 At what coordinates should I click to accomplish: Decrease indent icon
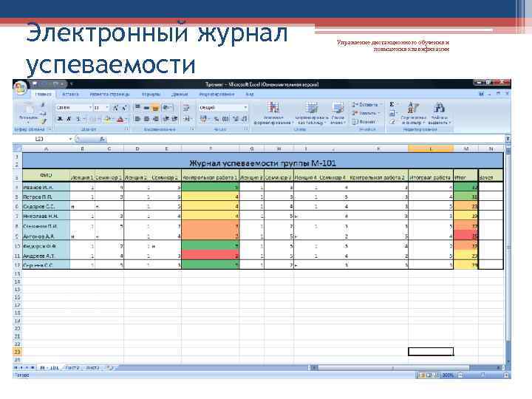(166, 119)
